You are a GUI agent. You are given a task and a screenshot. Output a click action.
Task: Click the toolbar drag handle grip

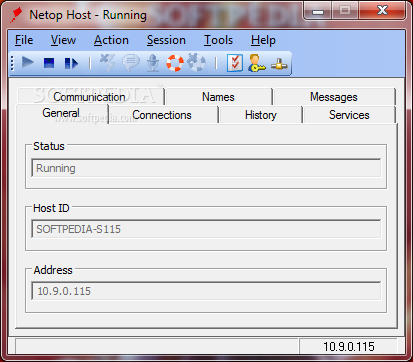(x=13, y=63)
